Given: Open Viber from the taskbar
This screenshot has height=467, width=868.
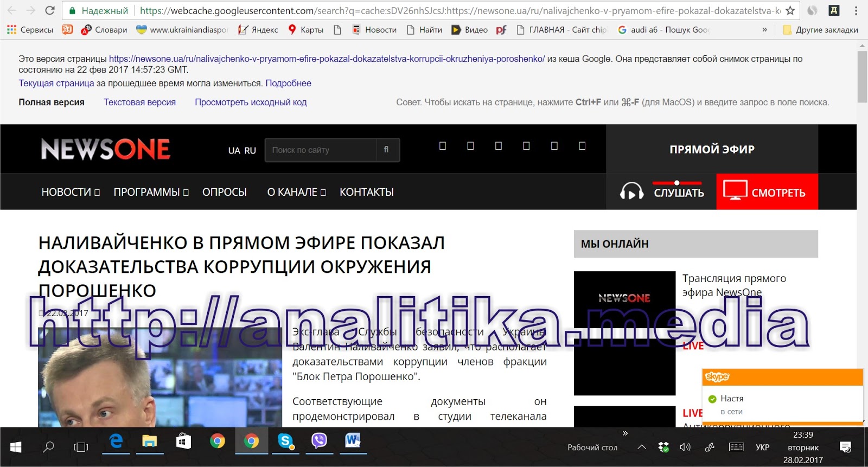Looking at the screenshot, I should coord(319,442).
